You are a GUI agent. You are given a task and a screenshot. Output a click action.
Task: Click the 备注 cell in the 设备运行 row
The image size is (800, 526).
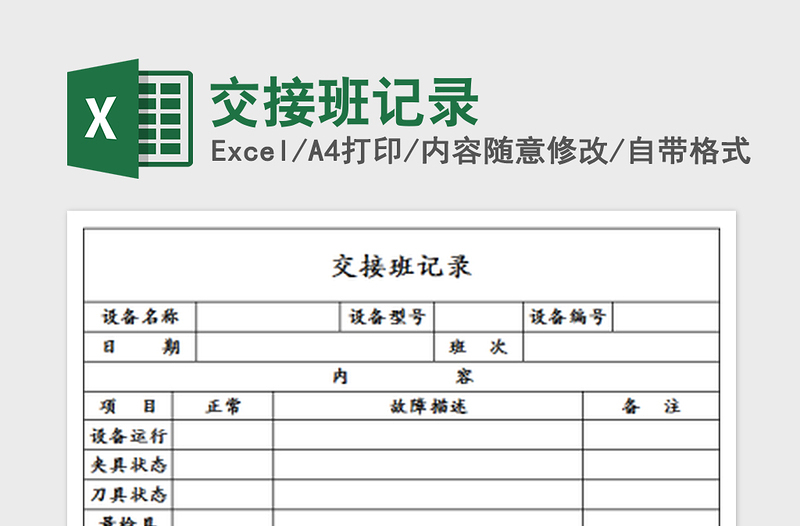(x=651, y=435)
